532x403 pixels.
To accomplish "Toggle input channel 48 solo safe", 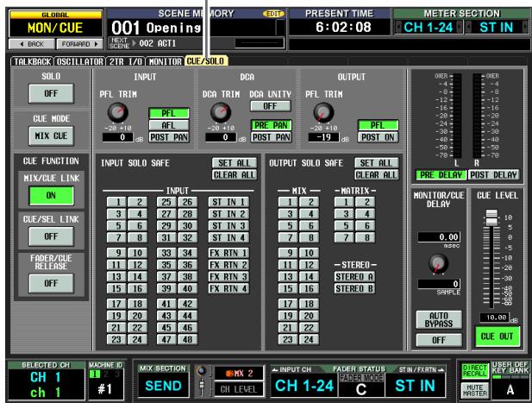I will (x=188, y=339).
